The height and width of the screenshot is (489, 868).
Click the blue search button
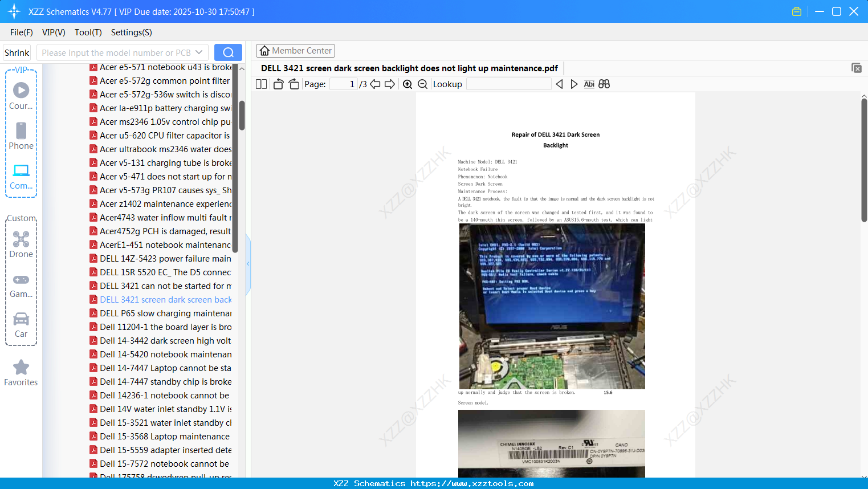tap(228, 52)
